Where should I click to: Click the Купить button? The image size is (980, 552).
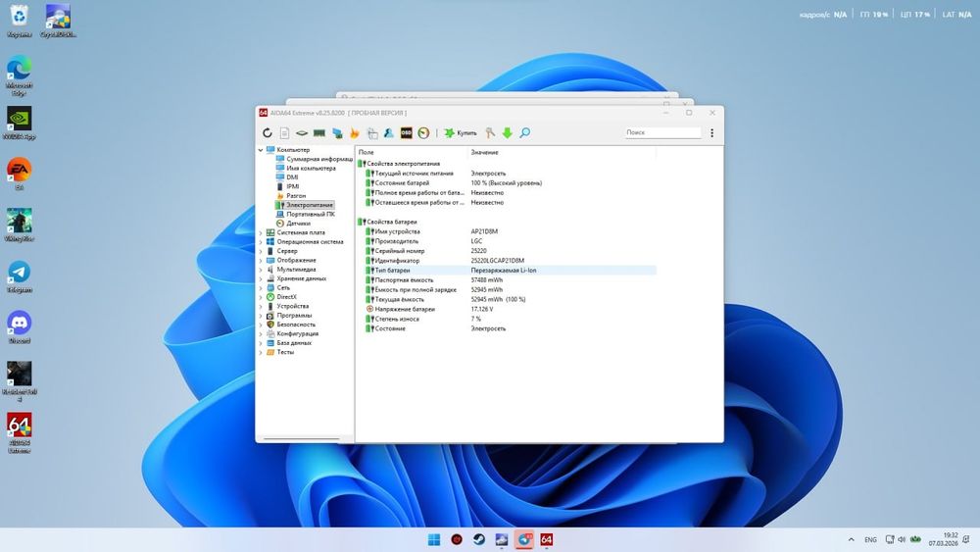(461, 132)
